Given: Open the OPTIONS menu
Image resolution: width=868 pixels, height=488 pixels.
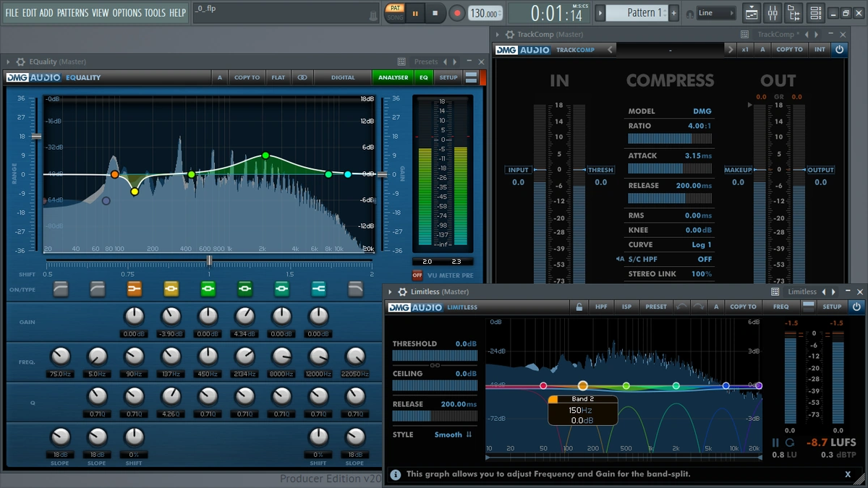Looking at the screenshot, I should click(127, 13).
